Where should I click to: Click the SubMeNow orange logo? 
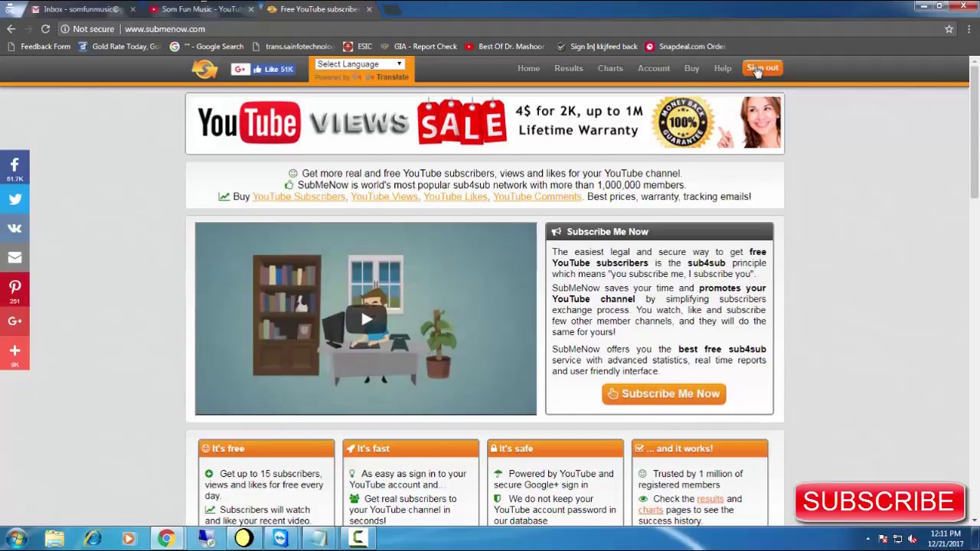[204, 69]
